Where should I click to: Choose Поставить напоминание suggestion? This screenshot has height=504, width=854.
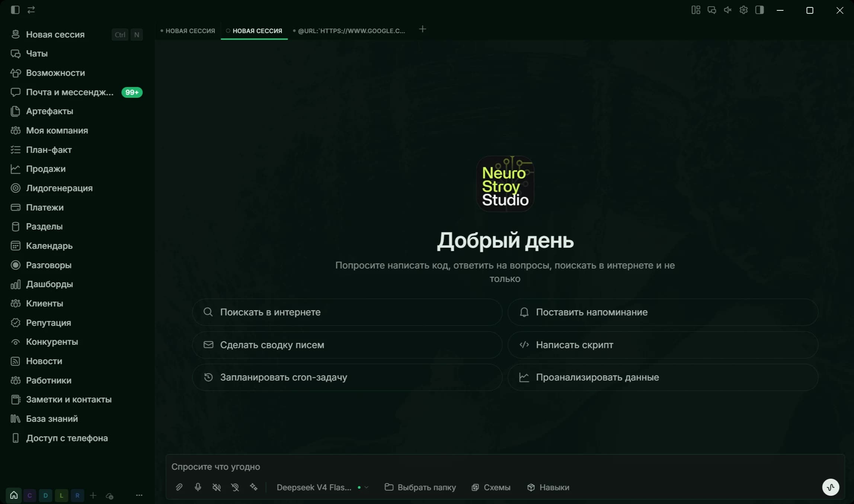pos(663,312)
